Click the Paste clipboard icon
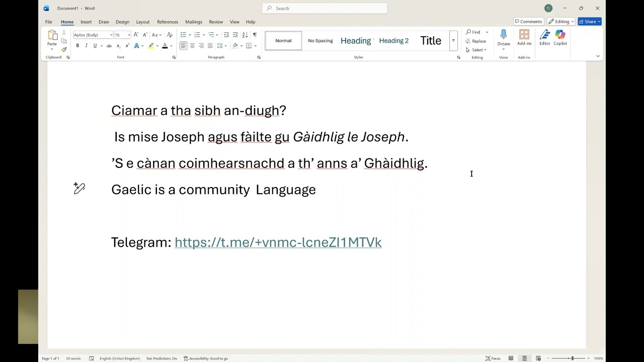The image size is (644, 362). pos(52,35)
